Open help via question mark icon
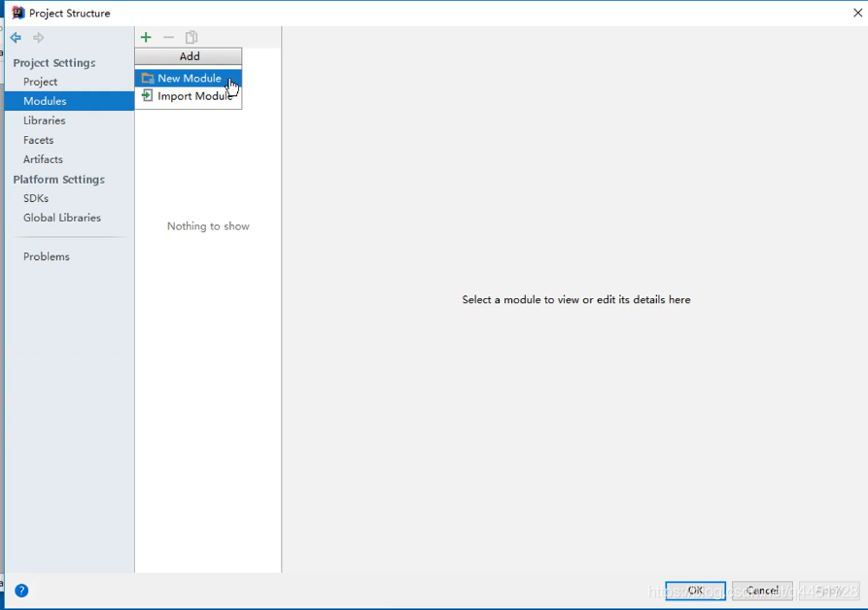Screen dimensions: 868x610 click(21, 591)
